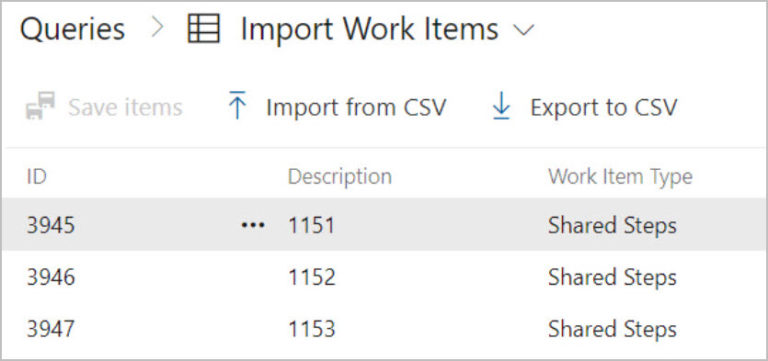Click the Save items button text
This screenshot has width=768, height=361.
coord(125,107)
